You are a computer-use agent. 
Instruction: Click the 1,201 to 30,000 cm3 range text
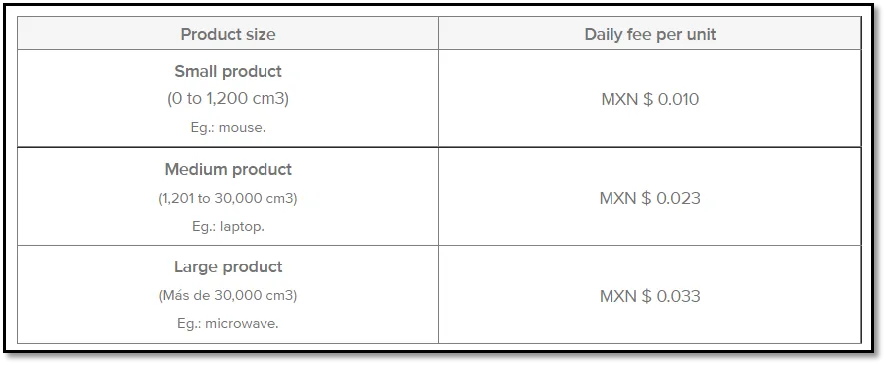point(228,199)
